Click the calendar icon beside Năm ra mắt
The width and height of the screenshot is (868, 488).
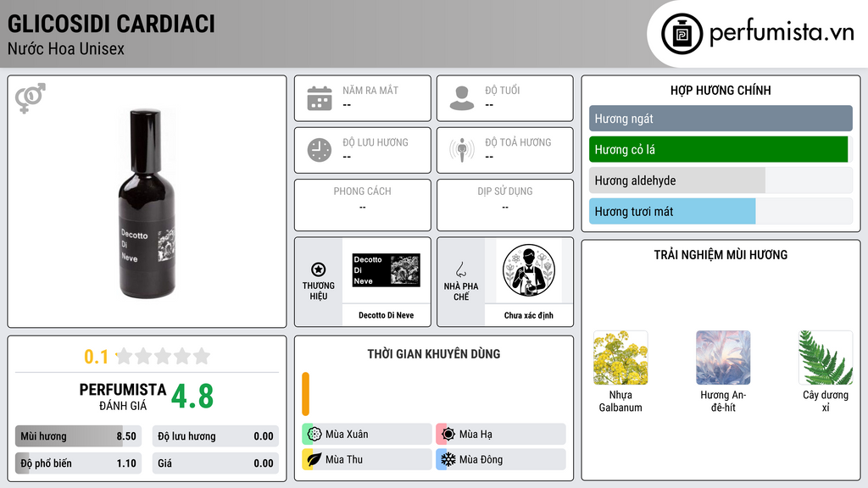[320, 98]
